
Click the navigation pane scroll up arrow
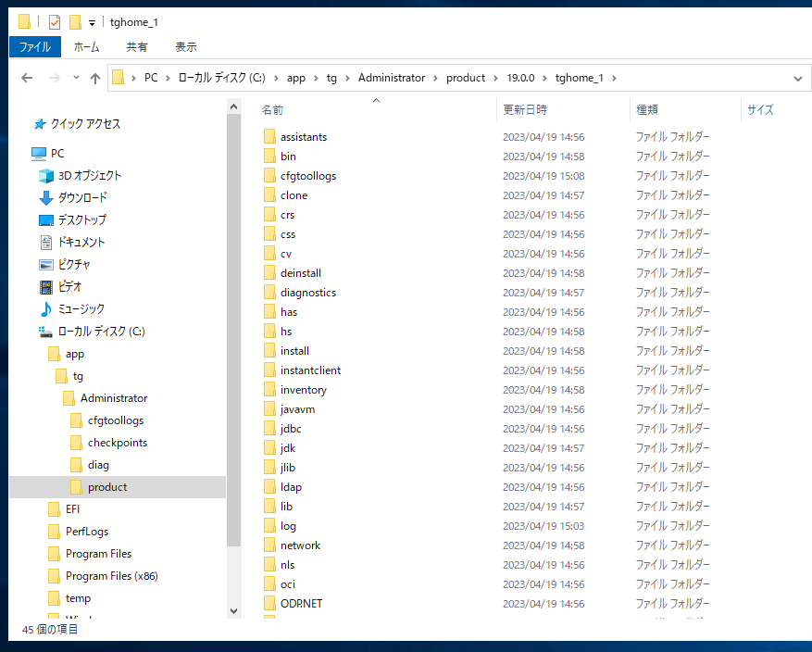coord(233,107)
